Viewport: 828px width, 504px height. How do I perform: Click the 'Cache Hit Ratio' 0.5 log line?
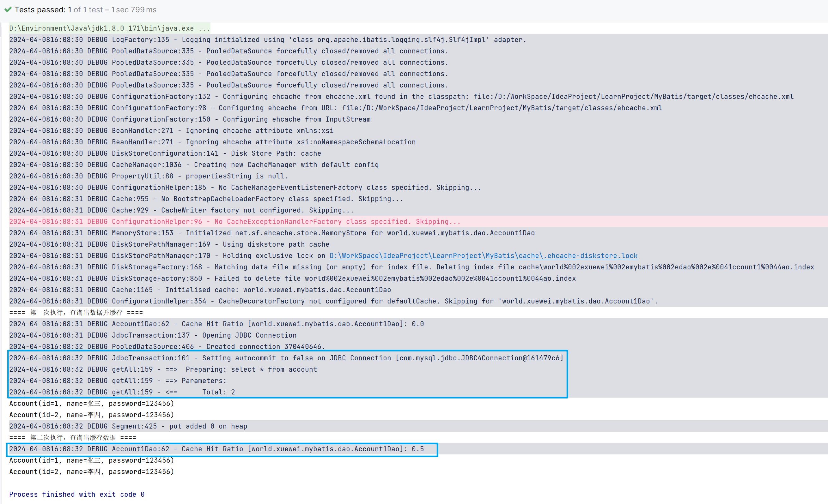tap(216, 449)
